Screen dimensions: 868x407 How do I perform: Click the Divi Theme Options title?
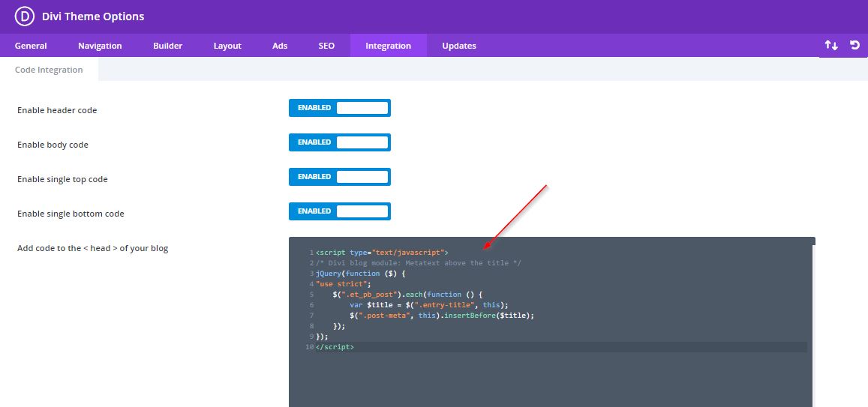tap(93, 16)
